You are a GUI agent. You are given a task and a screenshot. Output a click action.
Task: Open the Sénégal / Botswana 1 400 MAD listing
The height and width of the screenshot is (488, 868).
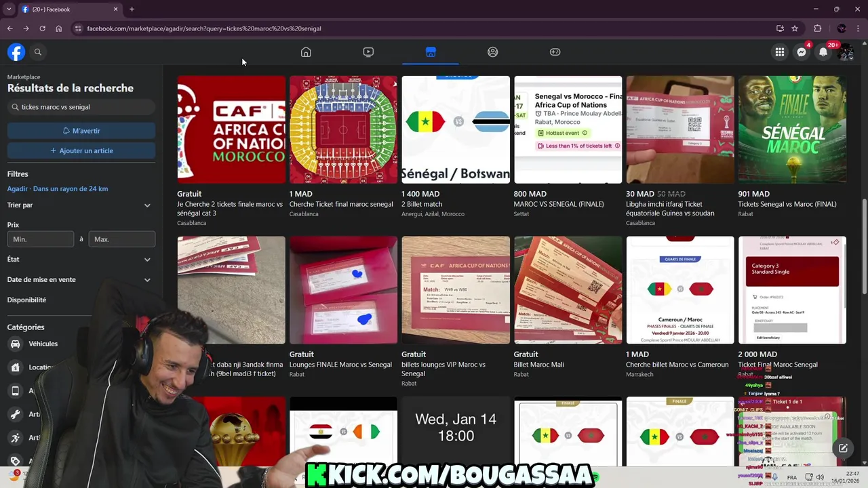point(456,146)
